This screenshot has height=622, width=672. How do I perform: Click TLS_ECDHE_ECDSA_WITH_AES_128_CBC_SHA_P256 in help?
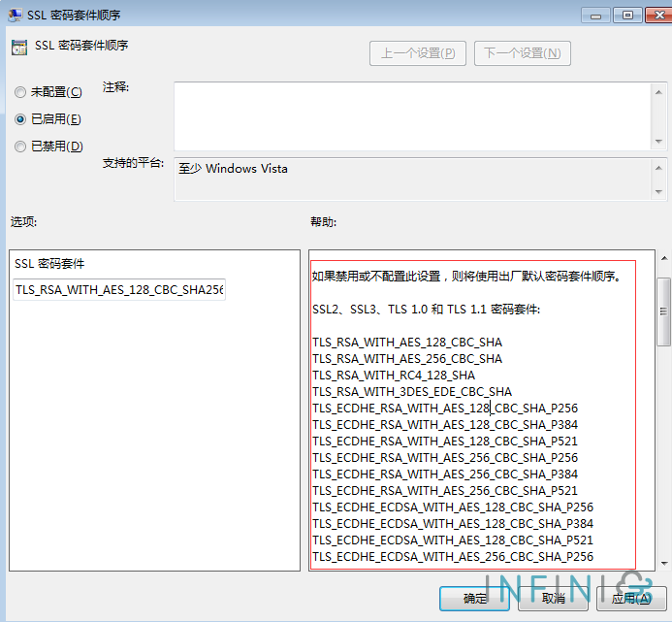click(x=453, y=507)
